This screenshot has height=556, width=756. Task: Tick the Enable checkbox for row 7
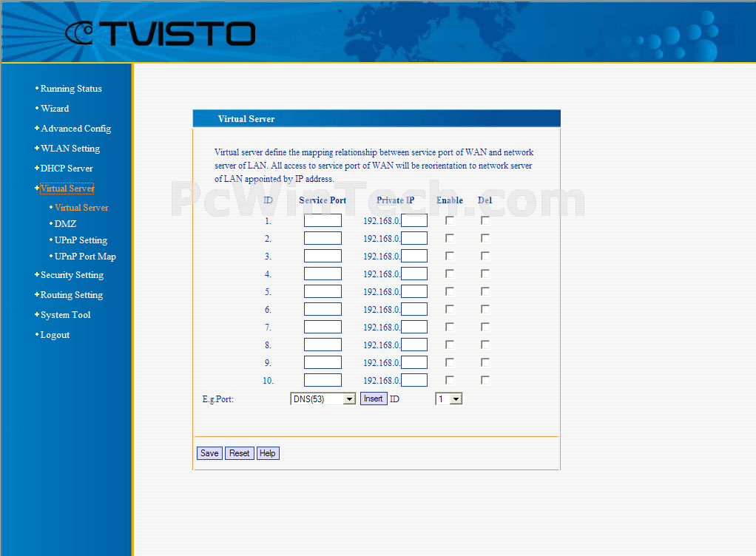point(449,327)
